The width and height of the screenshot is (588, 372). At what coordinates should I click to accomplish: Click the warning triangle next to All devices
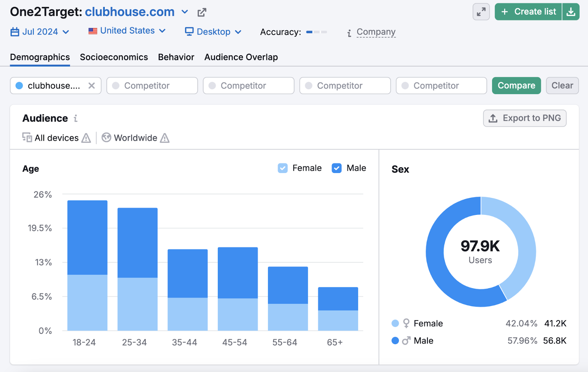86,138
